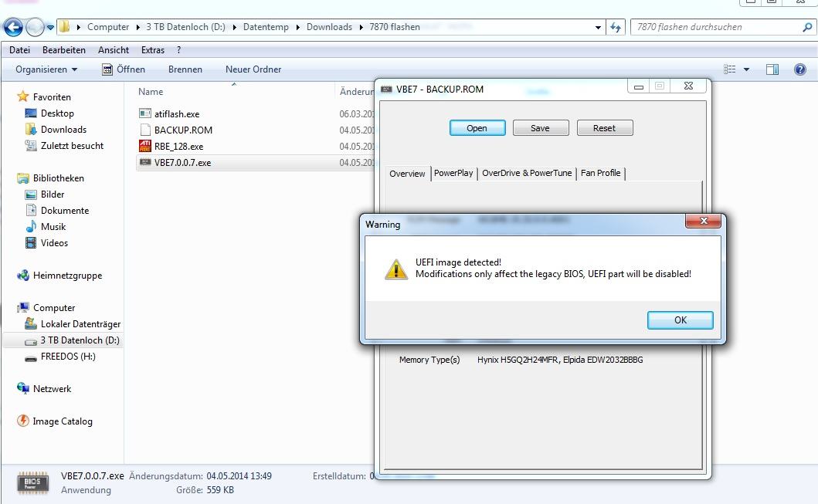Image resolution: width=818 pixels, height=504 pixels.
Task: Open the Videos library
Action: pos(54,242)
